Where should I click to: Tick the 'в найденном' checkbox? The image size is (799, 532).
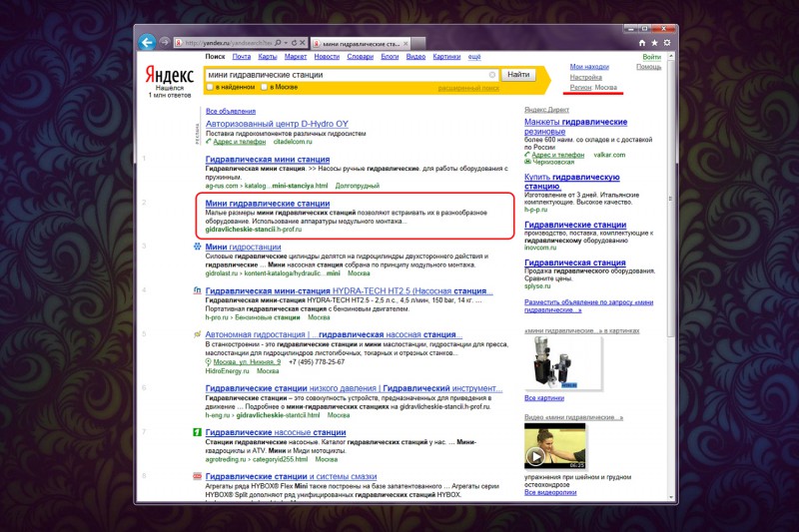coord(210,87)
